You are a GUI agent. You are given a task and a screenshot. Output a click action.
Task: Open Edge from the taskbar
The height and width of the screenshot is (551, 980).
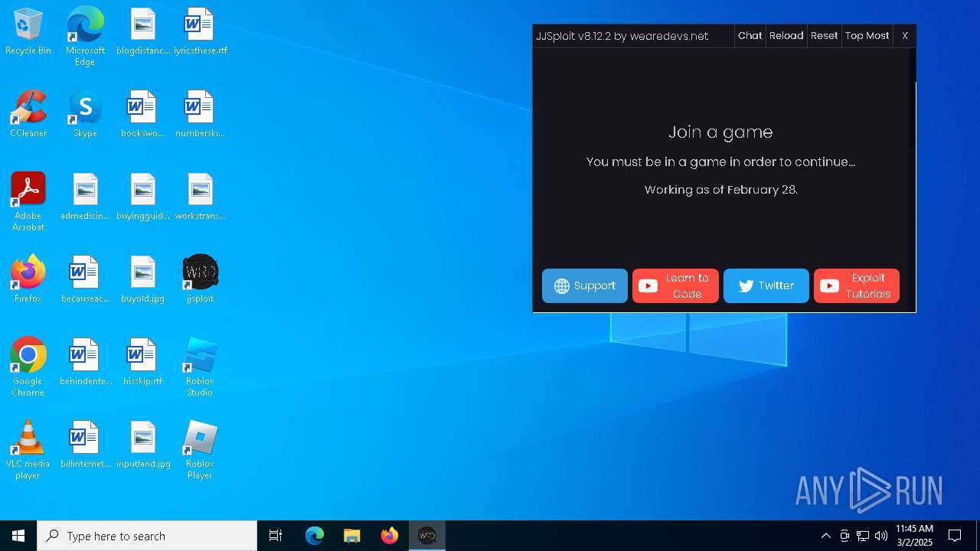pyautogui.click(x=315, y=536)
